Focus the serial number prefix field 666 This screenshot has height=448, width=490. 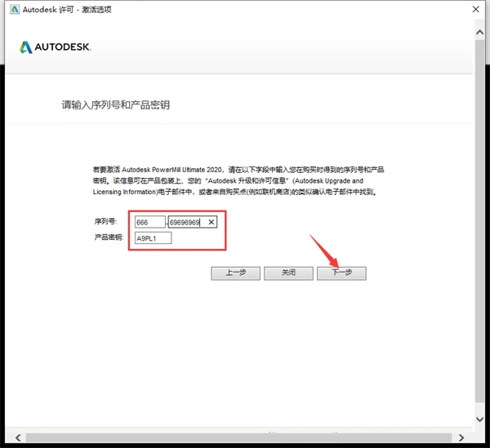150,222
